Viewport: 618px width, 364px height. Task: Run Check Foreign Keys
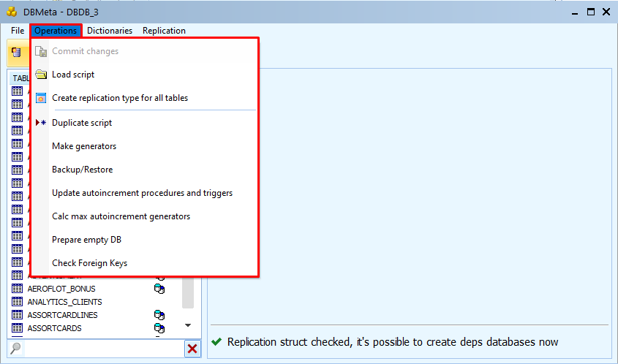coord(89,263)
